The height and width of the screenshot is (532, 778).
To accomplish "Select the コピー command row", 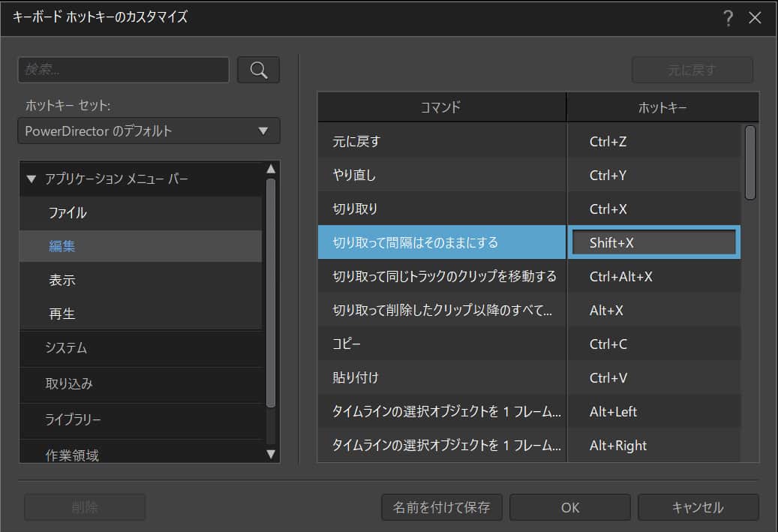I will (442, 344).
